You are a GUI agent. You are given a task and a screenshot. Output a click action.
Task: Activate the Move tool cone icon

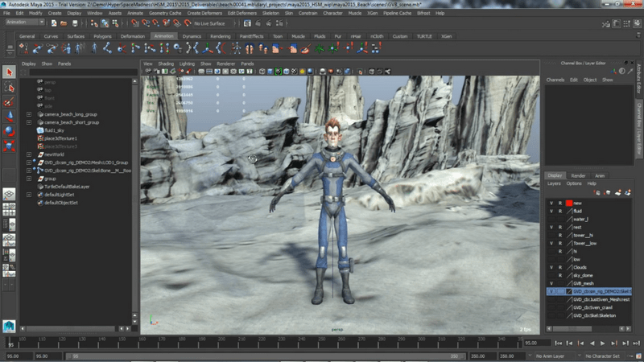pyautogui.click(x=9, y=117)
